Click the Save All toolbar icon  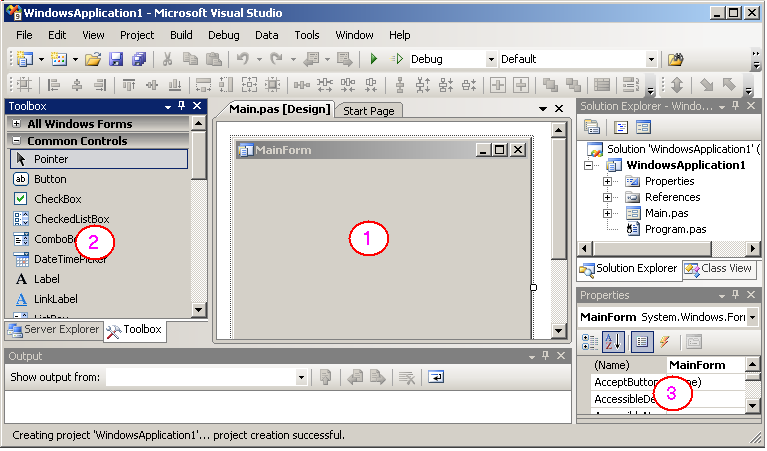pos(139,60)
